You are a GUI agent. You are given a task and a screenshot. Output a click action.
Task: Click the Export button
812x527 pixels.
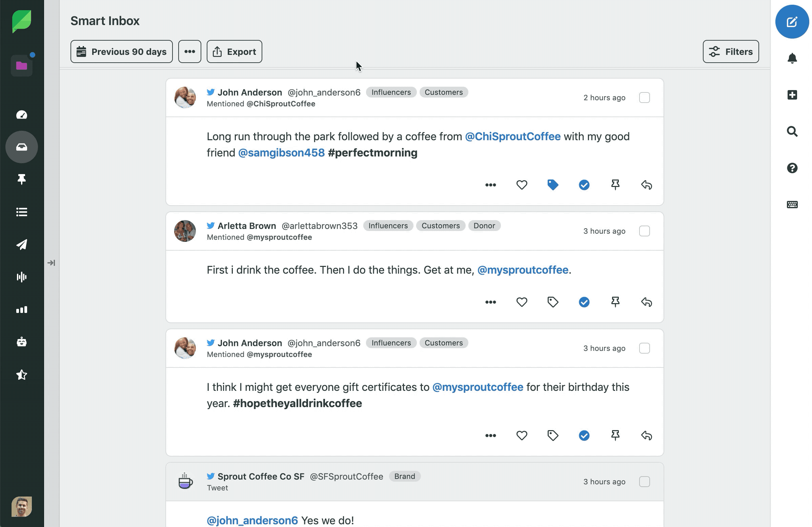[x=234, y=51]
